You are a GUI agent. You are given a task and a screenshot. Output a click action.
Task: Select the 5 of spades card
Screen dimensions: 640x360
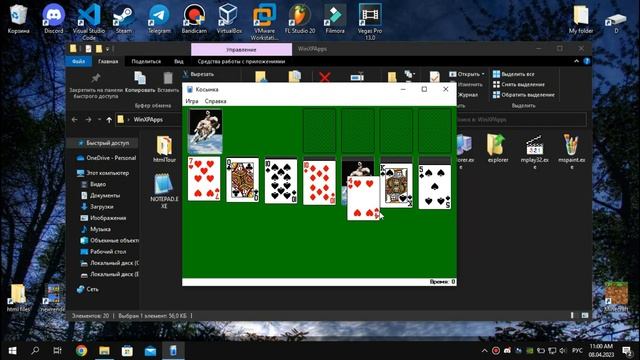(435, 187)
